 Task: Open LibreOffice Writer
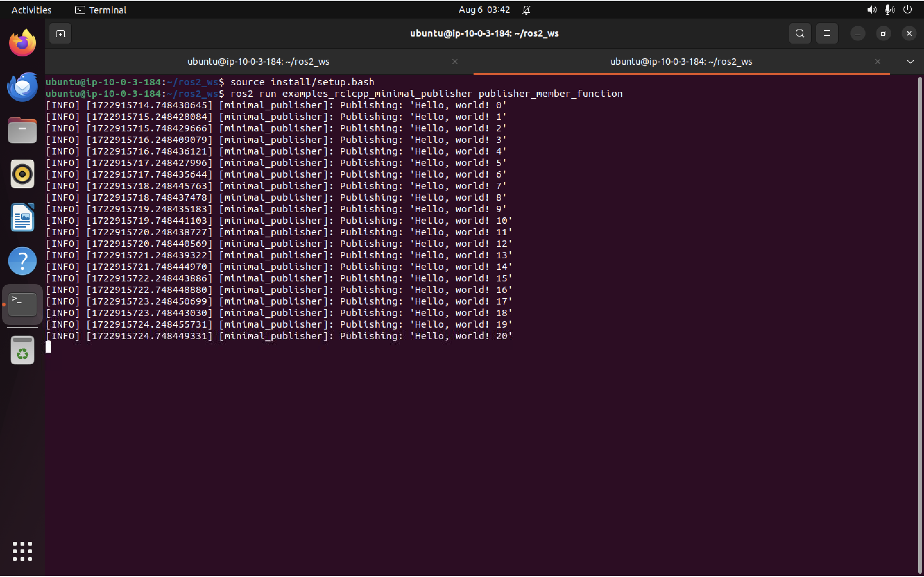22,217
